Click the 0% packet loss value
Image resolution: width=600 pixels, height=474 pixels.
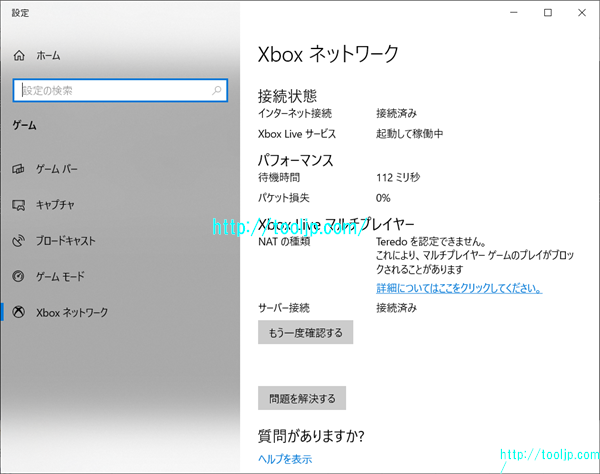tap(383, 198)
